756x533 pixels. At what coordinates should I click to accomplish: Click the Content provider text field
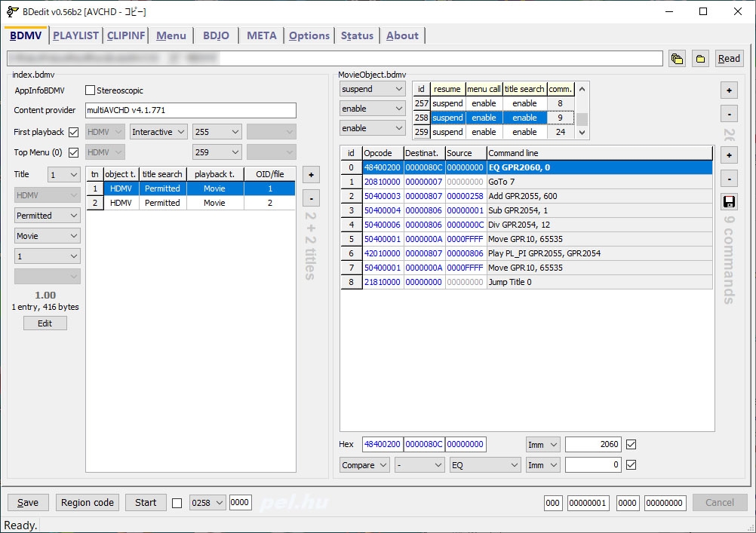[190, 110]
